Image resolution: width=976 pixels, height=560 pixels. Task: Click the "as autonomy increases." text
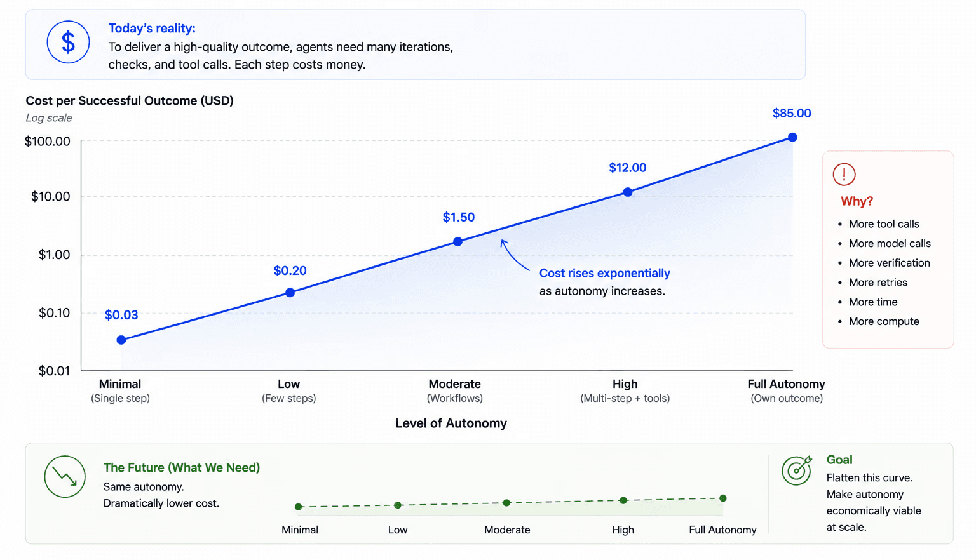point(602,291)
